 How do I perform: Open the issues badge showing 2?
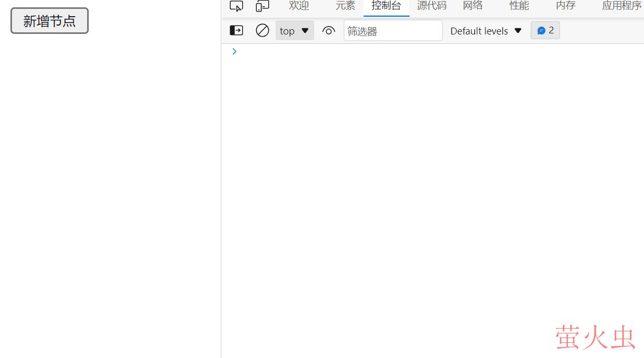pos(545,30)
